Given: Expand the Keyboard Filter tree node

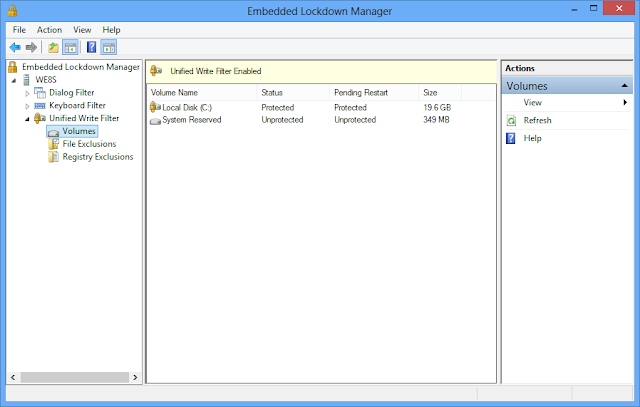Looking at the screenshot, I should pyautogui.click(x=27, y=106).
